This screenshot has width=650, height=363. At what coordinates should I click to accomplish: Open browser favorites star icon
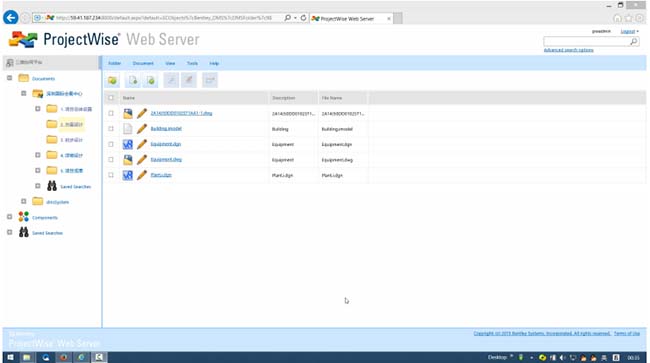(x=629, y=18)
